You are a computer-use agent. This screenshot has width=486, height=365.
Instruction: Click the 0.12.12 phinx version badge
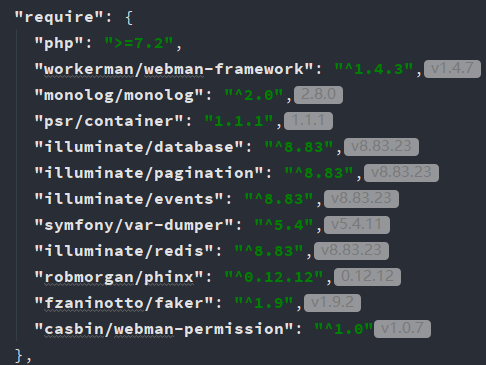(x=367, y=277)
